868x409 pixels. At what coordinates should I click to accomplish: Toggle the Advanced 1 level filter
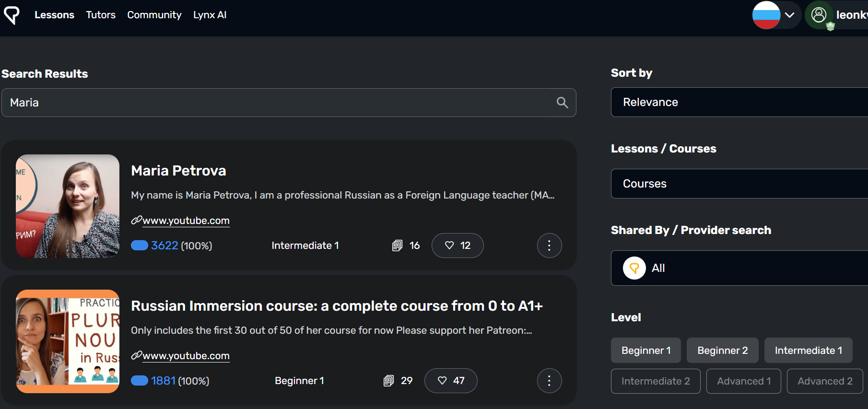[743, 381]
